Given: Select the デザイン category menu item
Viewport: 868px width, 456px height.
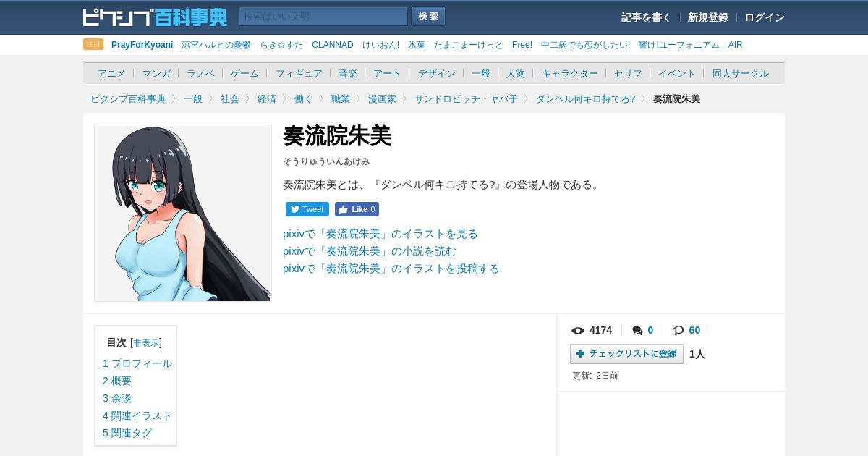Looking at the screenshot, I should pyautogui.click(x=437, y=73).
